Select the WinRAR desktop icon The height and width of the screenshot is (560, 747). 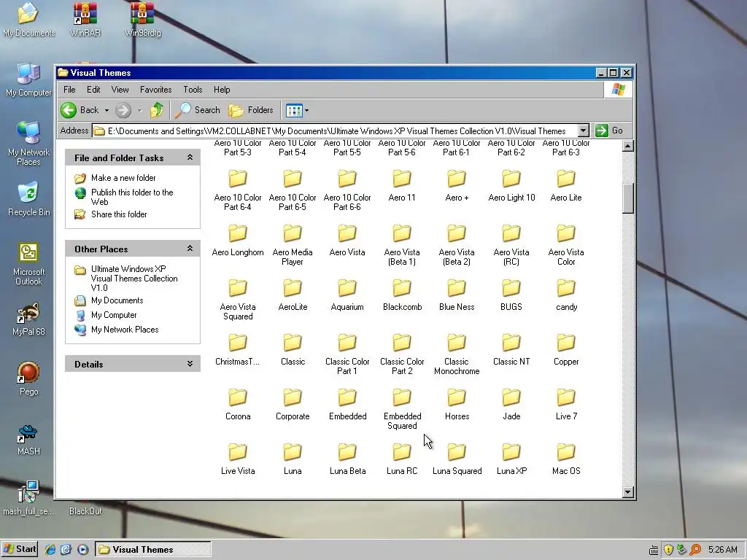click(85, 20)
